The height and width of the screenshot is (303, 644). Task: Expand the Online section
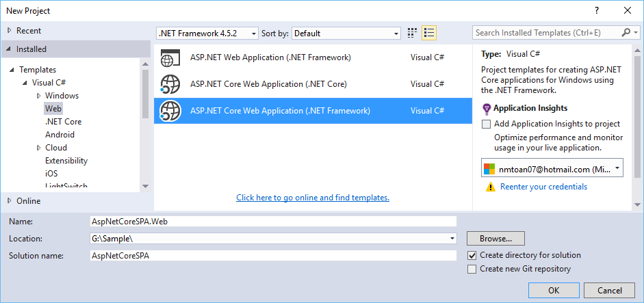tap(10, 201)
